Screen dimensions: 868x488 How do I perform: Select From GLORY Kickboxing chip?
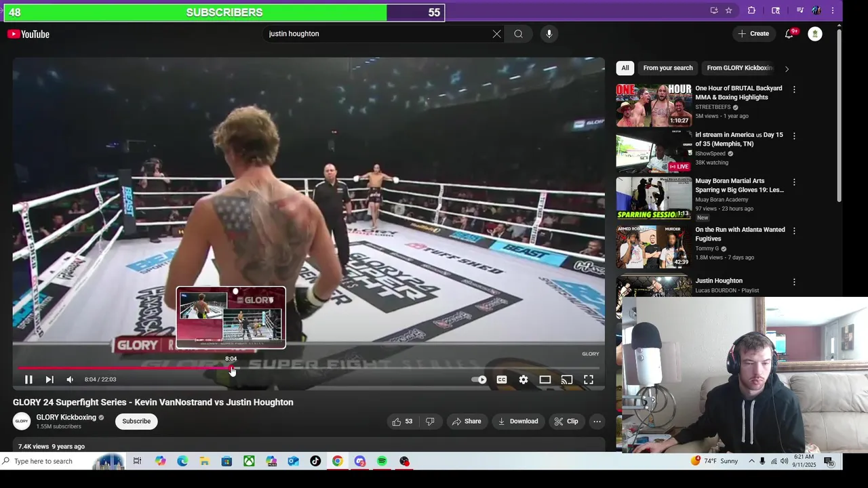[739, 68]
